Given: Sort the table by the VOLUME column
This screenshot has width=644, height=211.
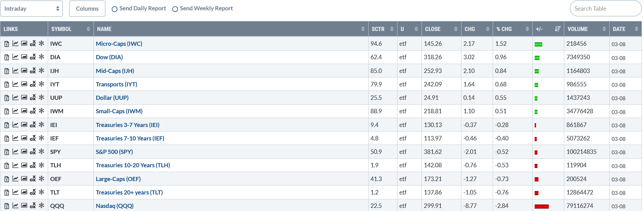Looking at the screenshot, I should click(587, 29).
